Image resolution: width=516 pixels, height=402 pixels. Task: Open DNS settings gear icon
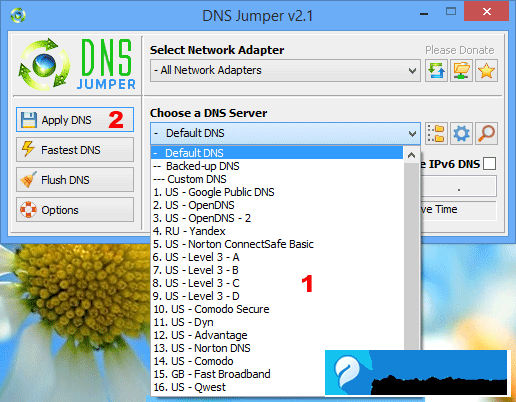(461, 134)
